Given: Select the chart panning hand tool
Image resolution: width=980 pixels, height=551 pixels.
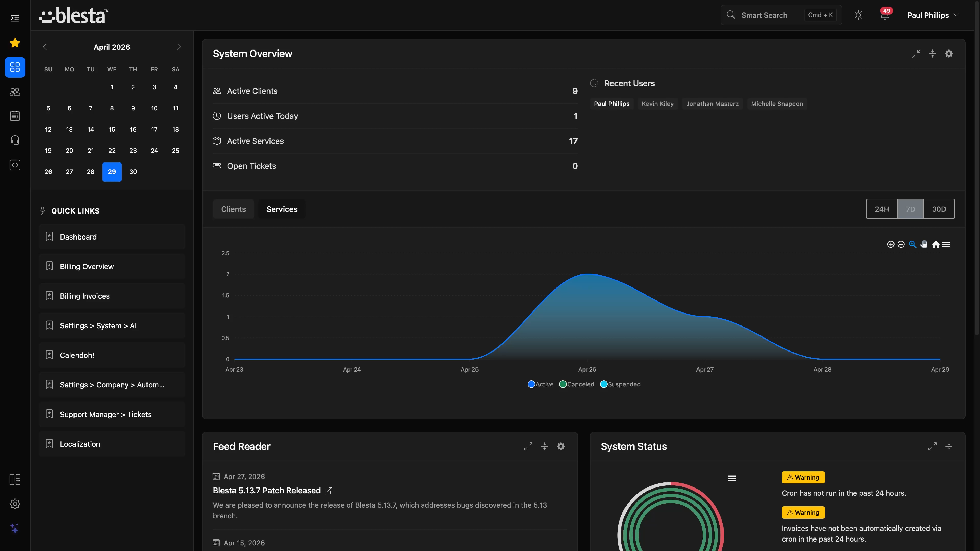Looking at the screenshot, I should (924, 245).
